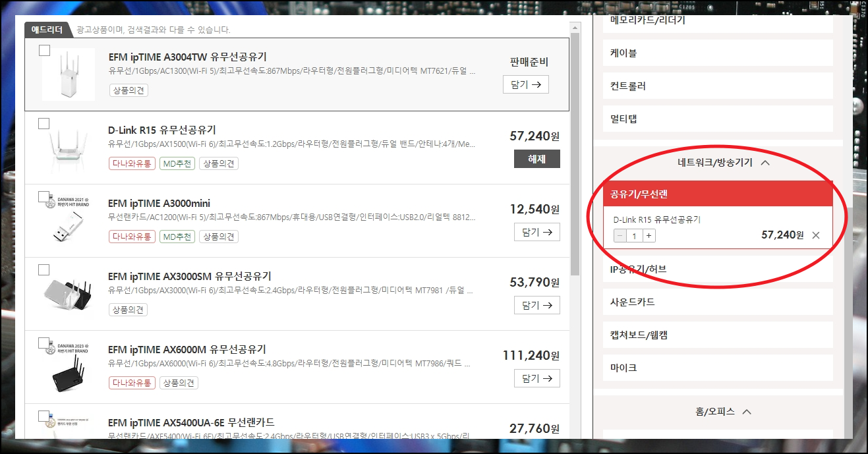Screen dimensions: 868x454
Task: Remove D-Link R15 from cart with X
Action: [x=816, y=235]
